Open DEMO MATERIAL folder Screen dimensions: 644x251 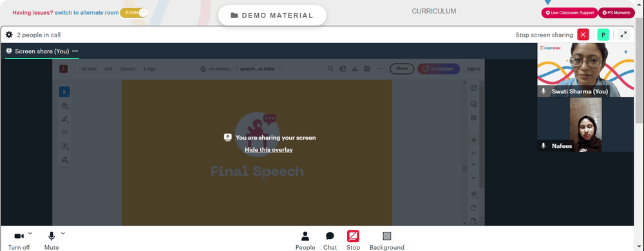tap(272, 15)
